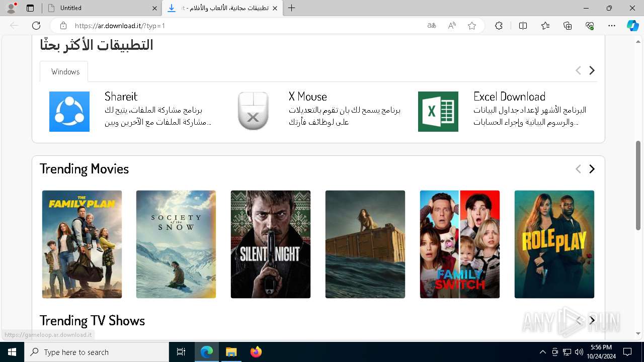The width and height of the screenshot is (644, 362).
Task: Open the Shareit title link
Action: (x=121, y=97)
